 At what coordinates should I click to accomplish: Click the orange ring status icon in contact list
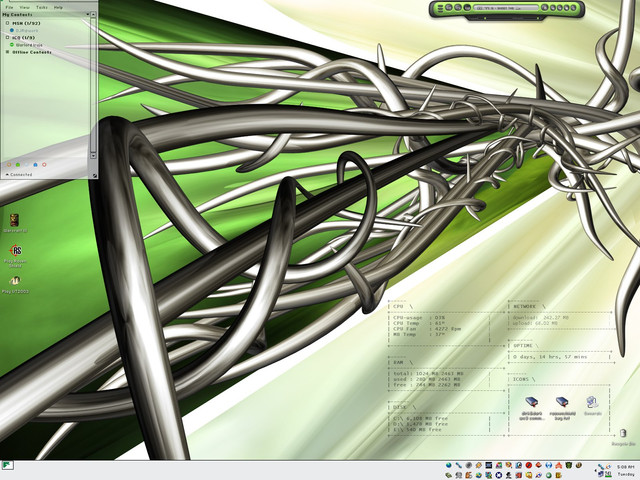tap(9, 165)
